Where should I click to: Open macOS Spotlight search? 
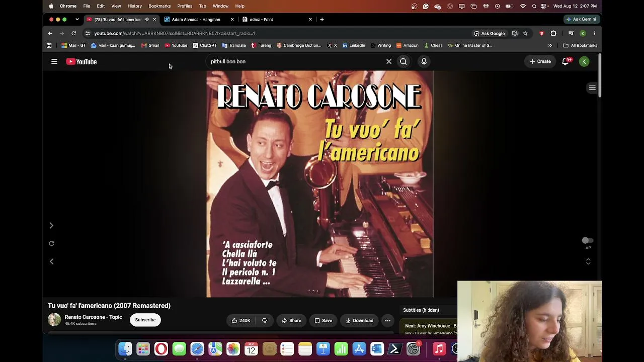tap(534, 6)
